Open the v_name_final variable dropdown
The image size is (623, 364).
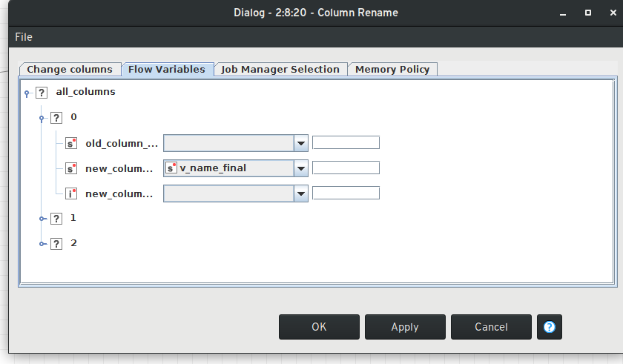(x=300, y=168)
